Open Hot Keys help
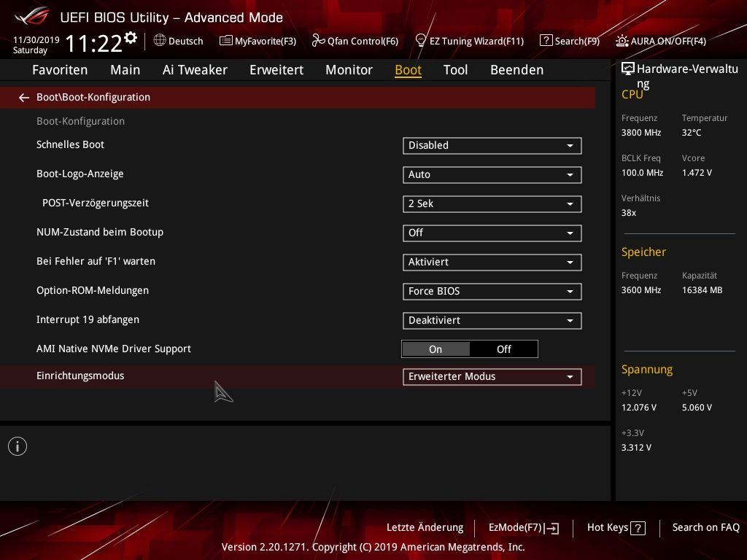 [616, 528]
